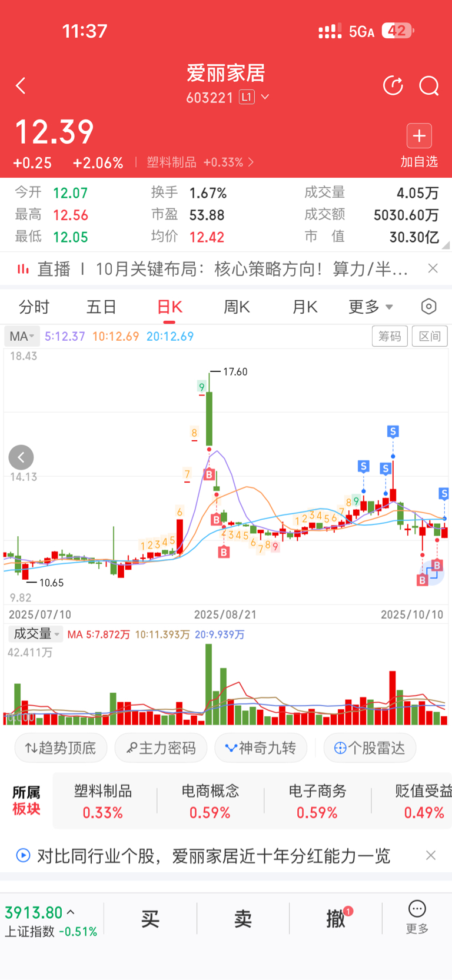This screenshot has width=452, height=980.
Task: Open the 直播 live broadcast banner
Action: [x=212, y=269]
